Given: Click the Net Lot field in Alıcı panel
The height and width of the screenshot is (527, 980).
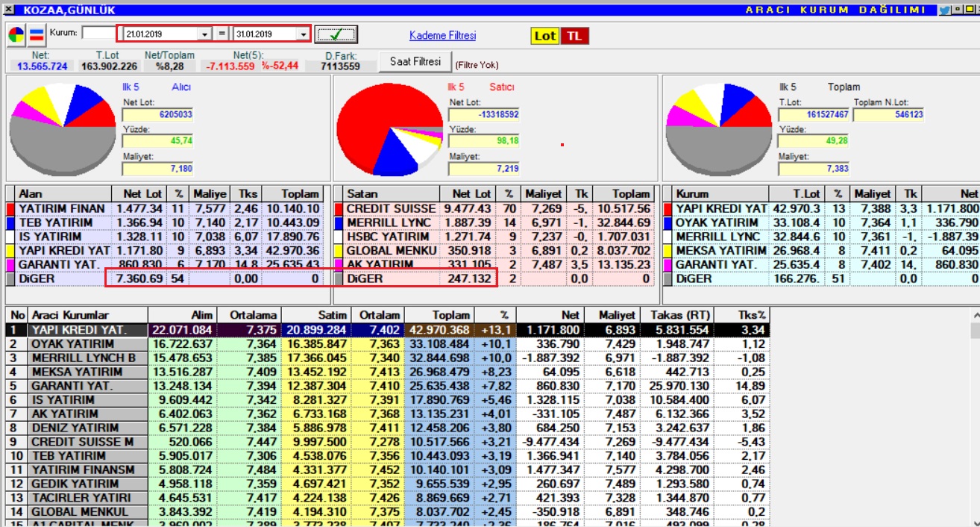Looking at the screenshot, I should coord(158,115).
